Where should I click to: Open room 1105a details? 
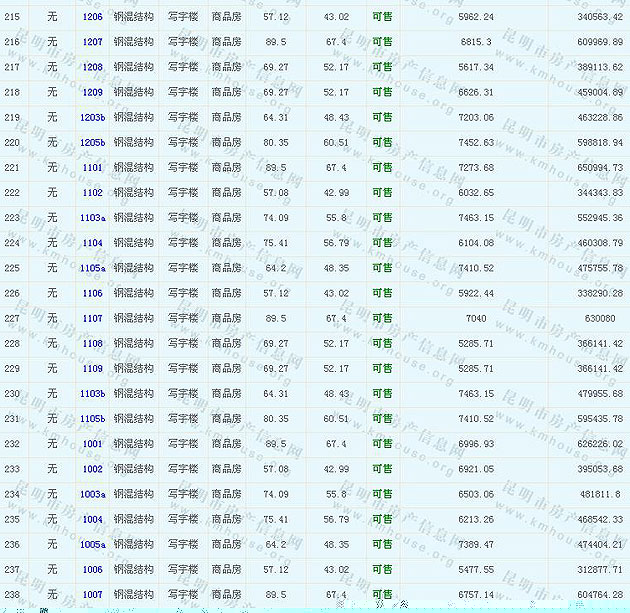click(x=92, y=268)
